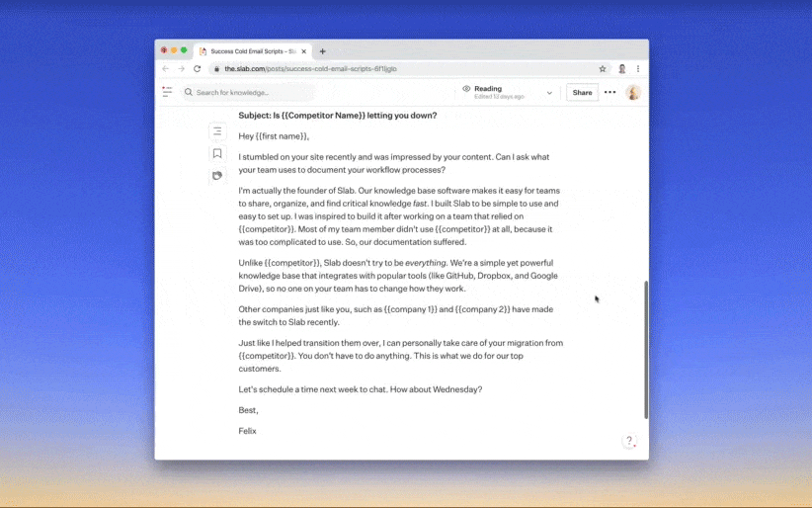
Task: Open the three-dots more options menu
Action: (610, 92)
